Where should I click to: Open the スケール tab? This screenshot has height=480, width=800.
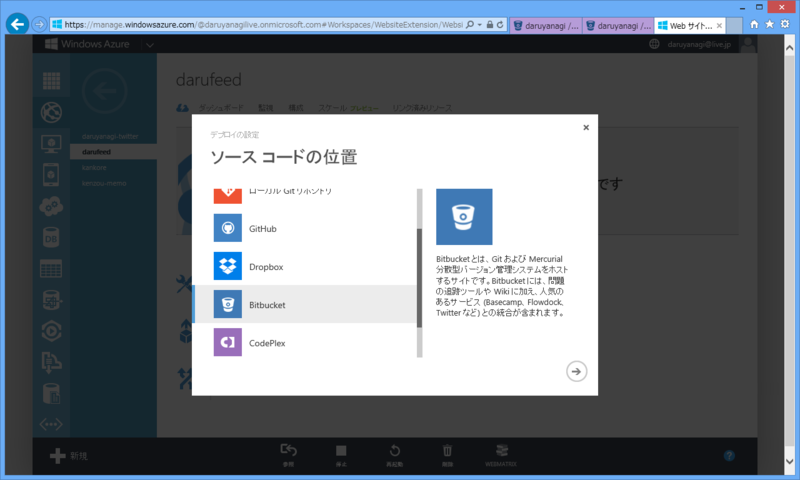(x=332, y=108)
